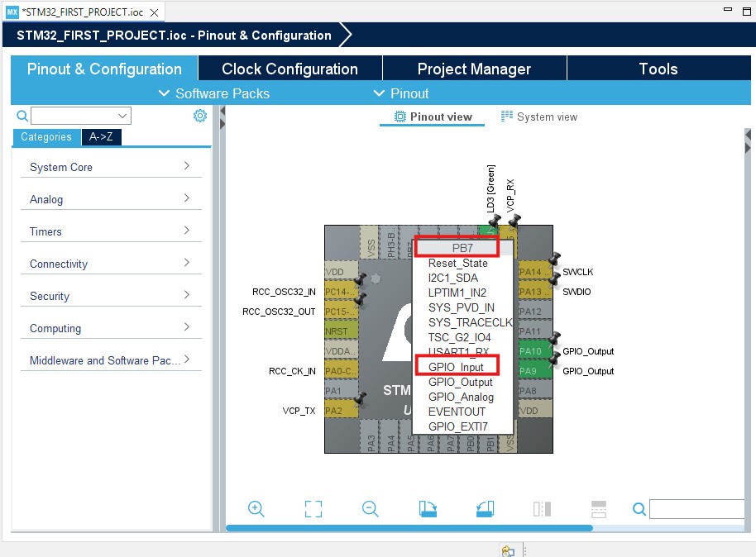The width and height of the screenshot is (756, 557).
Task: Select the A->Z tab
Action: (101, 136)
